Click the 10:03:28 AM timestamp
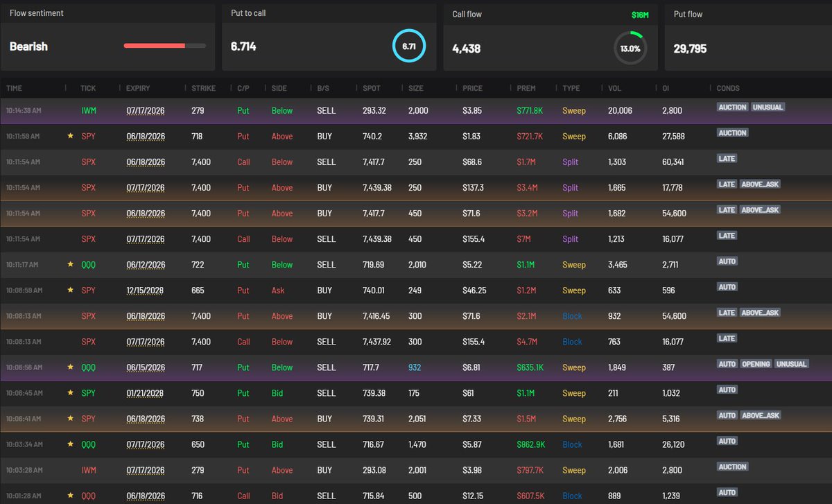This screenshot has width=832, height=504. [x=23, y=470]
